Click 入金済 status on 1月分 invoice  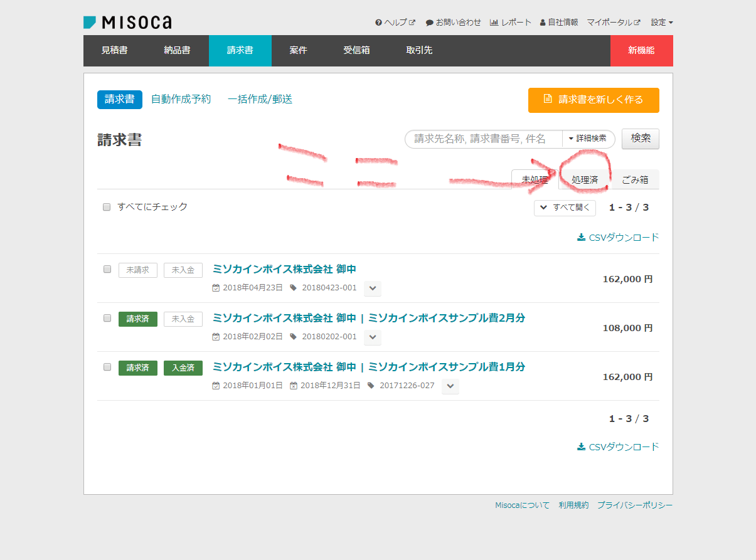[183, 368]
